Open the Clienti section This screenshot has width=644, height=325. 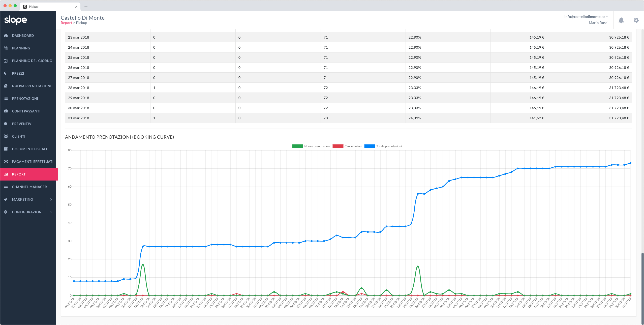pyautogui.click(x=28, y=136)
